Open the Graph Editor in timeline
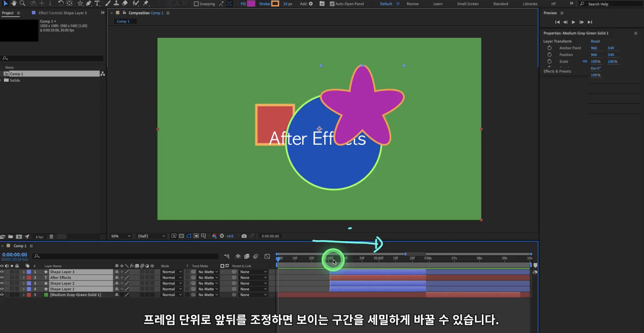Viewport: 644px width, 333px height. tap(267, 256)
